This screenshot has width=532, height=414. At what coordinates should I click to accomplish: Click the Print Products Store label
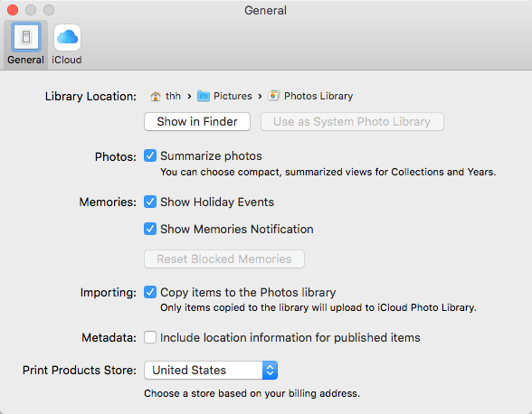[x=80, y=370]
